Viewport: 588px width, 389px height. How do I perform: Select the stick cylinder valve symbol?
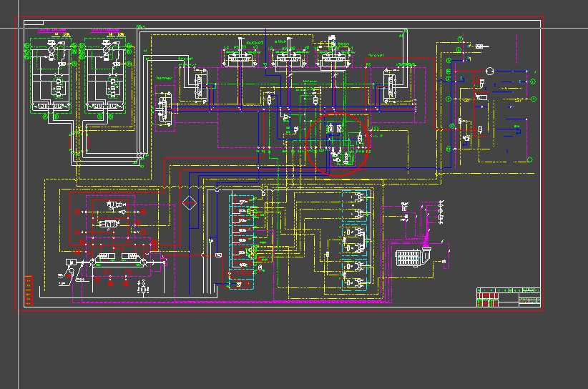[x=288, y=59]
